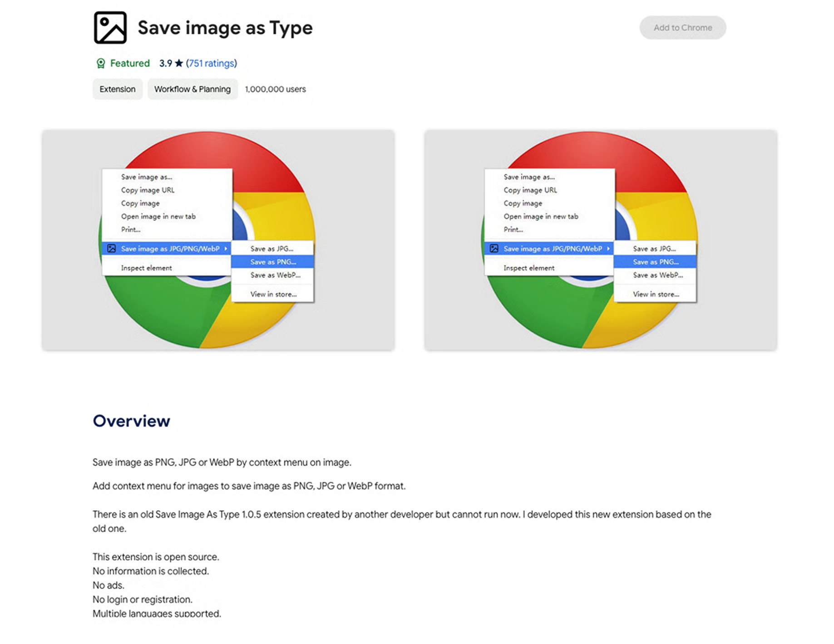Choose Save as JPG in the right screenshot
Image resolution: width=834 pixels, height=644 pixels.
click(x=654, y=249)
